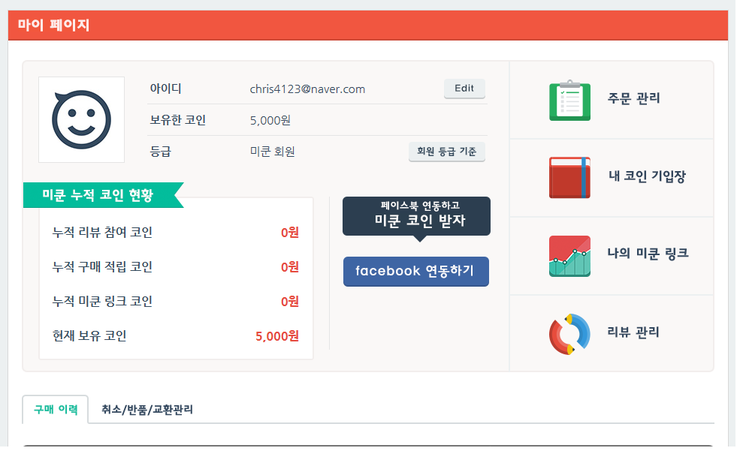Click the 미쿤 누적 코인 현황 ribbon header

[103, 195]
